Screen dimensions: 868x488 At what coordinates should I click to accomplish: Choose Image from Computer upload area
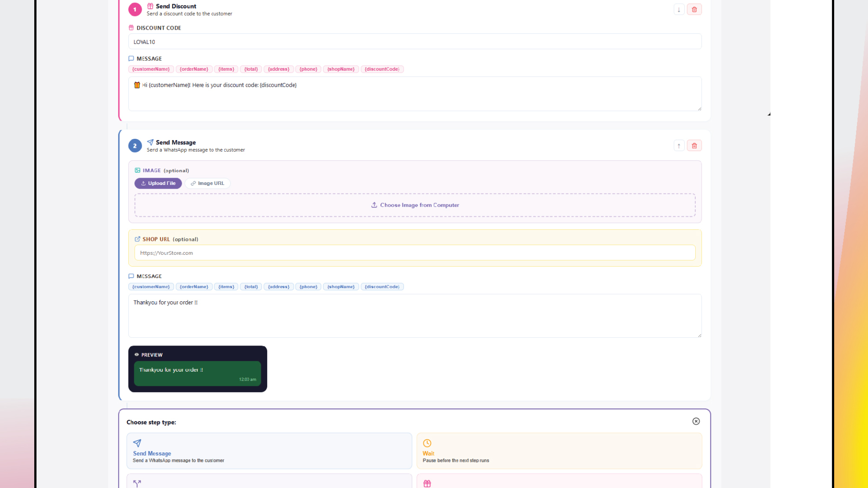pos(415,205)
